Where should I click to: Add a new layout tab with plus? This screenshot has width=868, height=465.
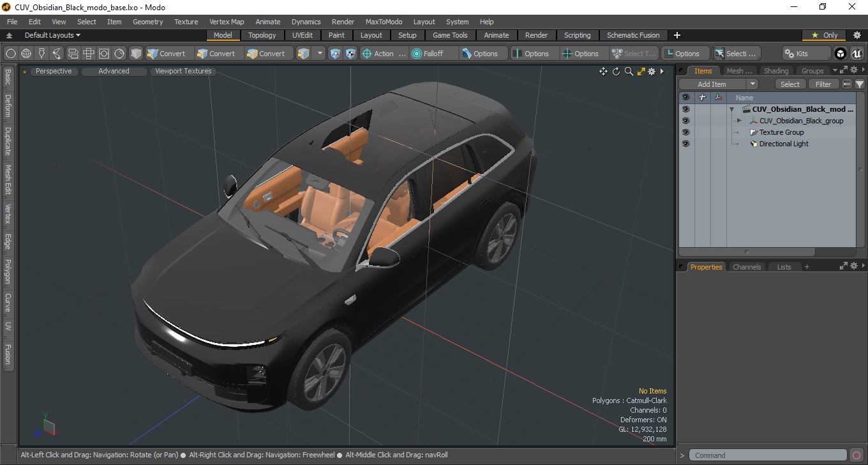coord(677,35)
